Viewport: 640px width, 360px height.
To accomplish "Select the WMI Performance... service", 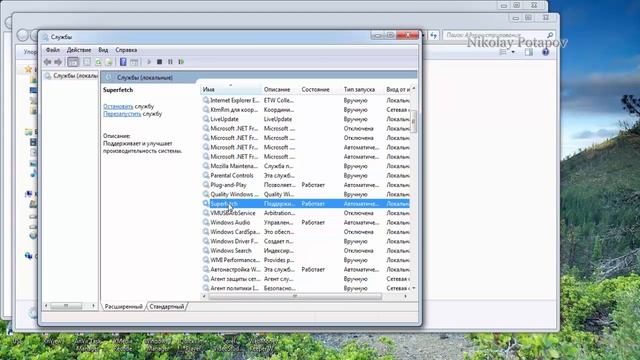I will (x=306, y=260).
